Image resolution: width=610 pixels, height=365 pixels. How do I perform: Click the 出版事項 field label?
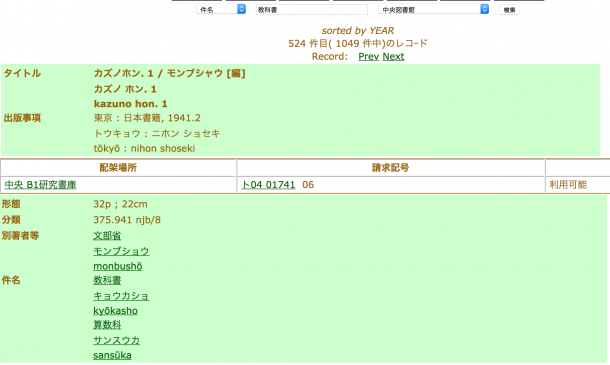tap(22, 118)
